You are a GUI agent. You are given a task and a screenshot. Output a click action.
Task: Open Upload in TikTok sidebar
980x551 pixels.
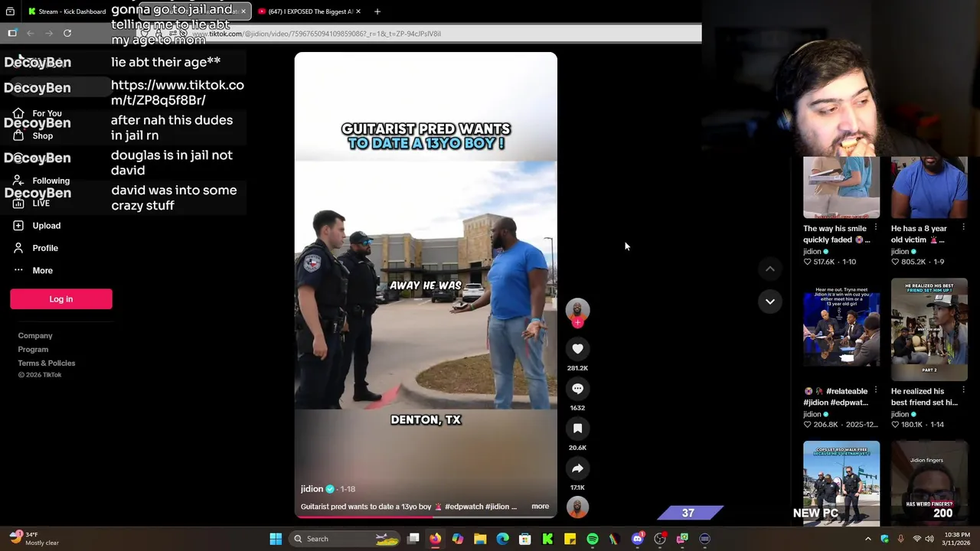click(46, 226)
